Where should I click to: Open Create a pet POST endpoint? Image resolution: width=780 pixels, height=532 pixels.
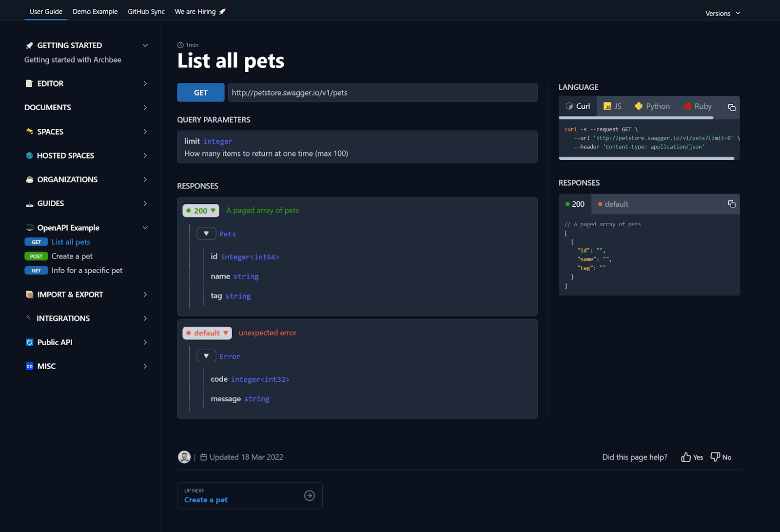(72, 256)
